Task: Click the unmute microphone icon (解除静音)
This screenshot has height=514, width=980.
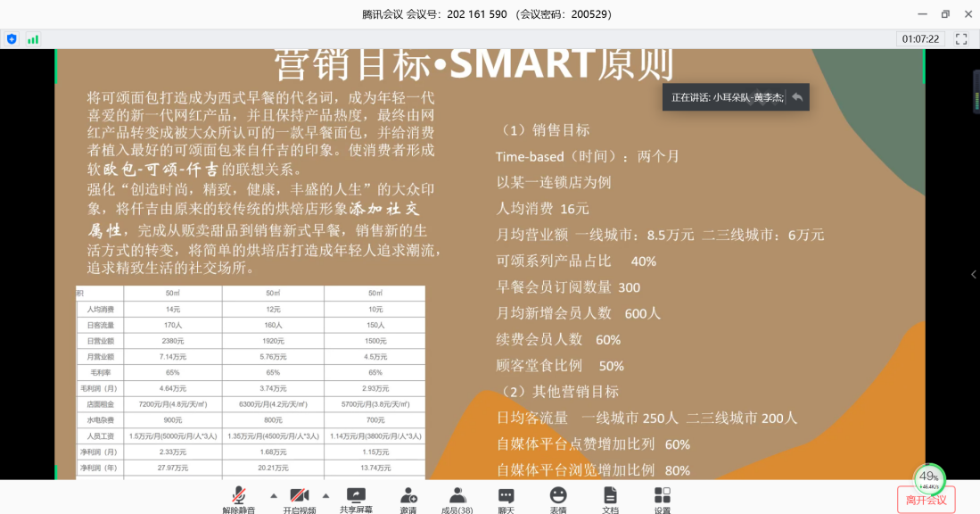Action: [239, 495]
